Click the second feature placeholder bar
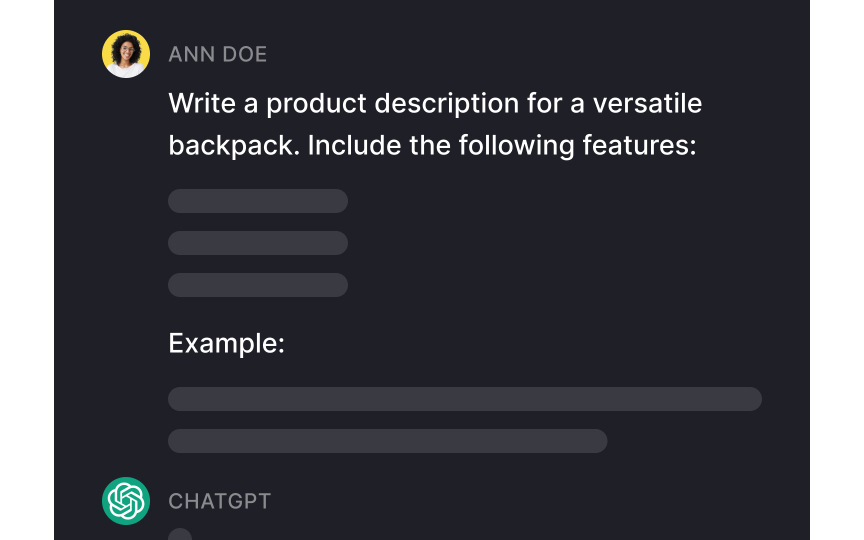Viewport: 864px width, 540px height. coord(258,243)
